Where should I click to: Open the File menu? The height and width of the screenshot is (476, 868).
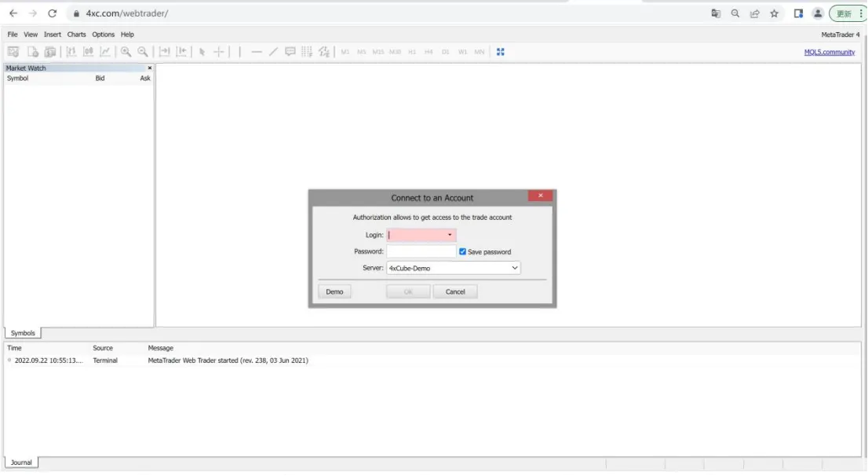point(13,35)
